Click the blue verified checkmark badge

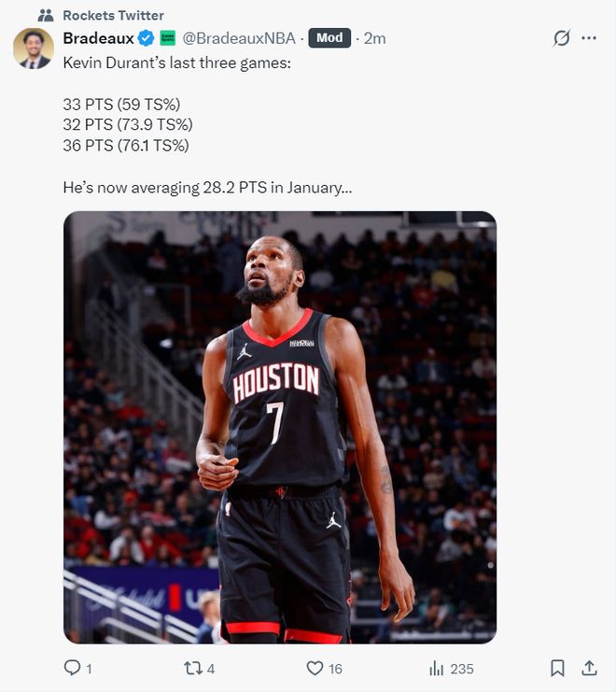tap(146, 38)
